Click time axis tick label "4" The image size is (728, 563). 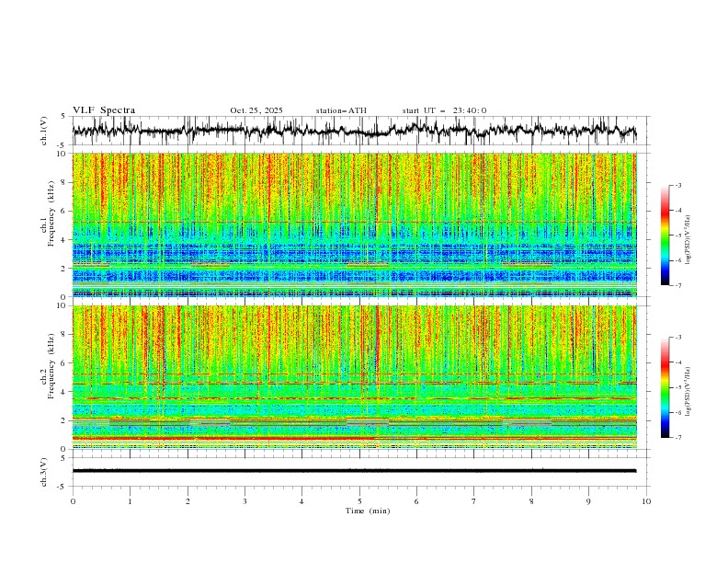click(x=301, y=501)
